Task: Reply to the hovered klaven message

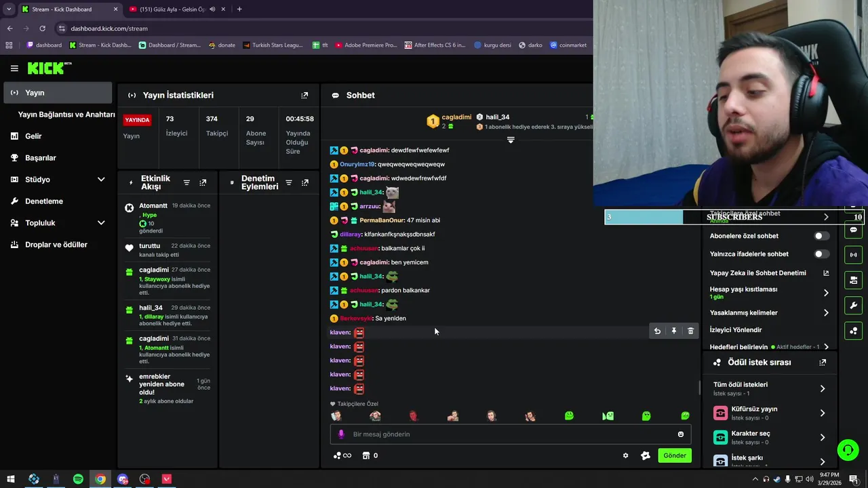Action: pyautogui.click(x=657, y=331)
